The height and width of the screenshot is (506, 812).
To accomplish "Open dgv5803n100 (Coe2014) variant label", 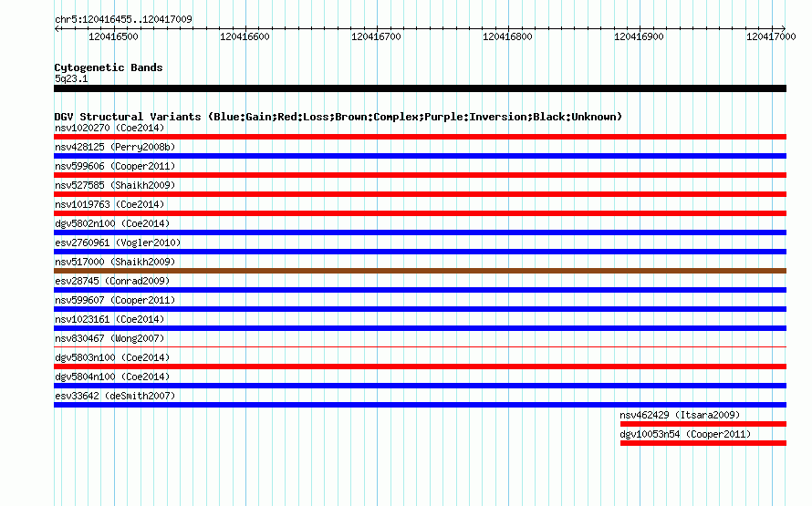I will tap(112, 357).
